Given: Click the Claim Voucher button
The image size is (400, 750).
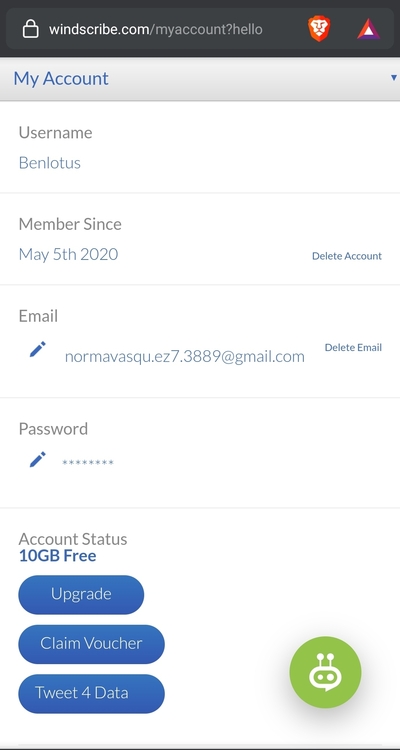Looking at the screenshot, I should pos(91,644).
